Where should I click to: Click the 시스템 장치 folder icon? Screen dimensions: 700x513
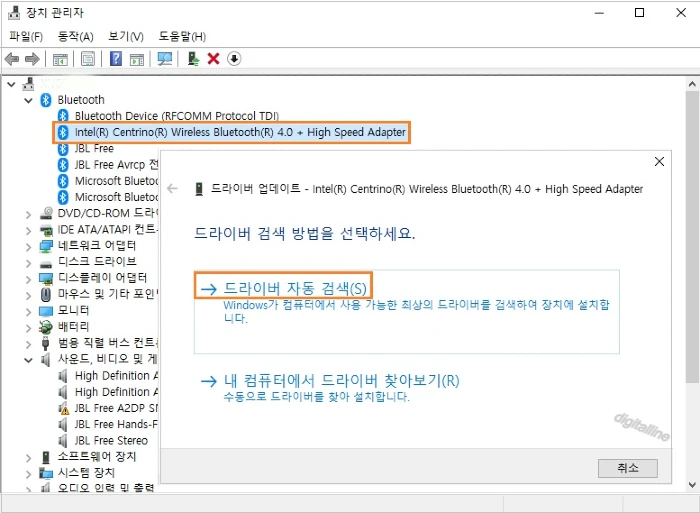pyautogui.click(x=46, y=473)
